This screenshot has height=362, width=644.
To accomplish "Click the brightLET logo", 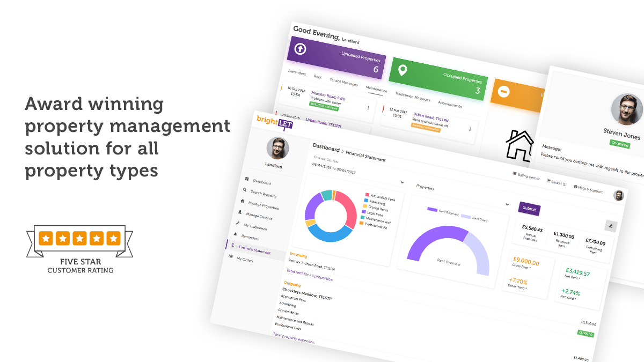I will [x=274, y=122].
